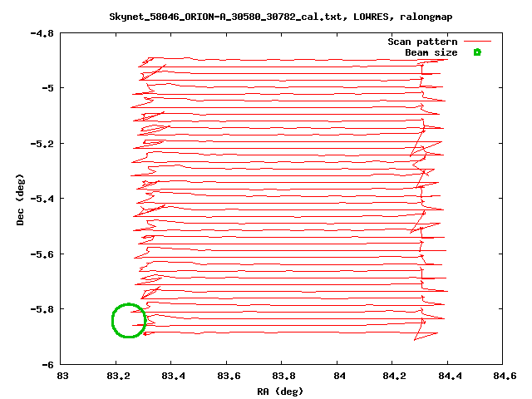The image size is (532, 399).
Task: Click the 'Dec (deg)' axis label
Action: [20, 199]
